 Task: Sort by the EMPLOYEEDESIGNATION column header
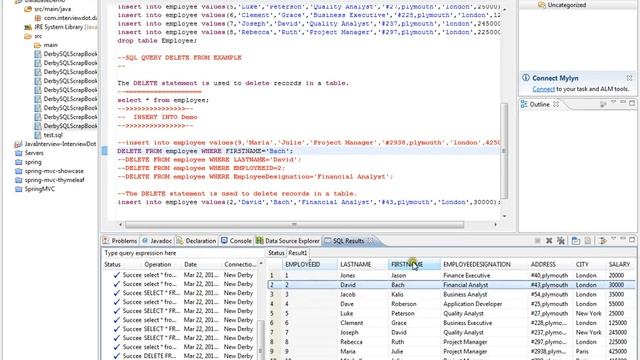[477, 264]
